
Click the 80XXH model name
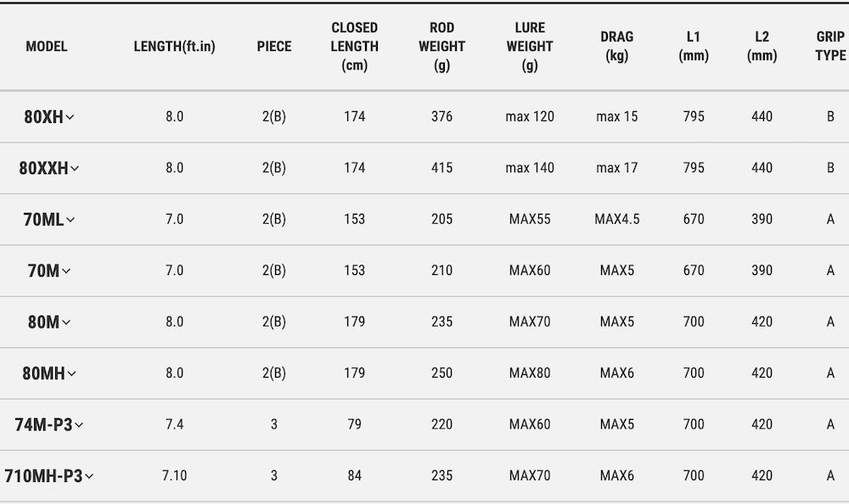(x=43, y=168)
